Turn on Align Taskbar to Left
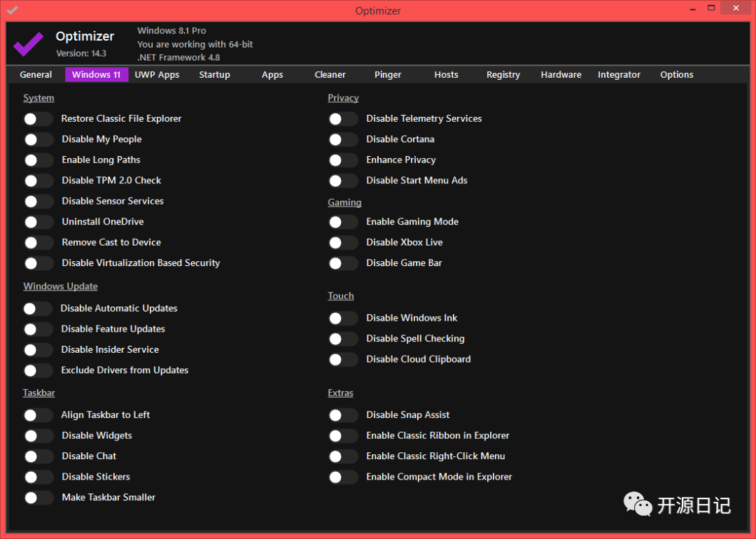This screenshot has height=539, width=756. 38,415
